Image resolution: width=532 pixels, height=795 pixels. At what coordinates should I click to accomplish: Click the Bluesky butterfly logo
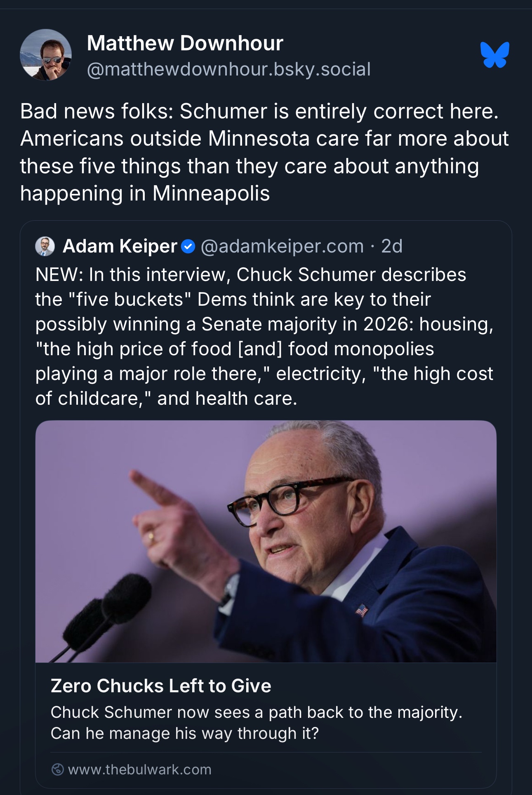click(494, 54)
